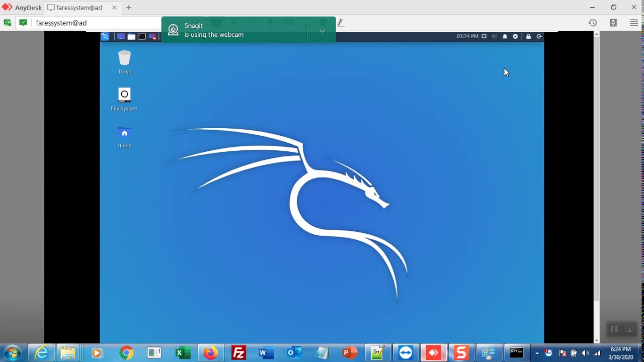This screenshot has height=362, width=644.
Task: Open the Kali applications menu icon
Action: tap(105, 36)
